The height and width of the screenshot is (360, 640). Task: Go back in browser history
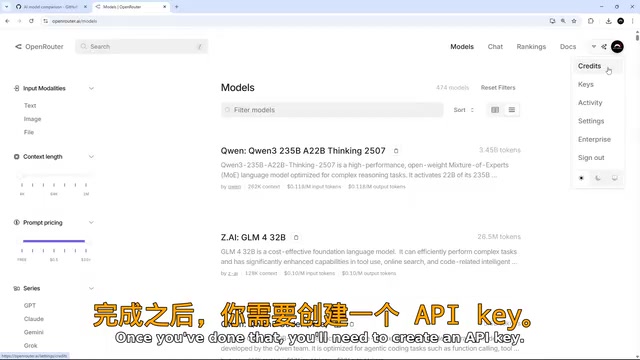[x=7, y=21]
